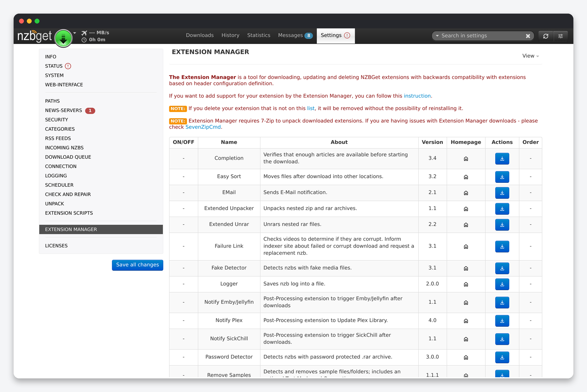Open the NEWS-SERVERS section
Image resolution: width=587 pixels, height=392 pixels.
pyautogui.click(x=70, y=110)
